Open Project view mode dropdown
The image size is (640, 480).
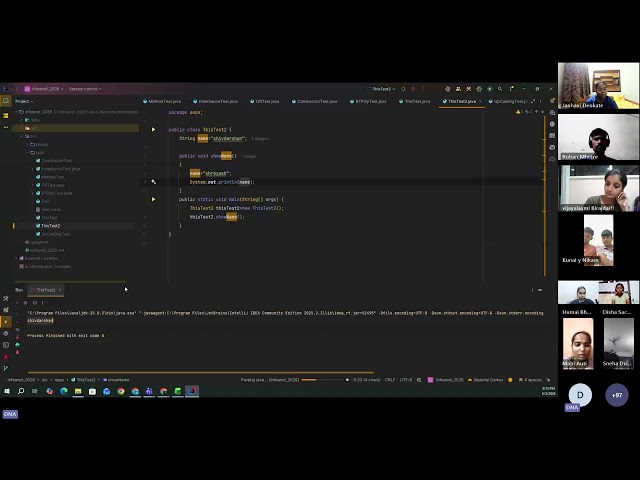coord(24,101)
